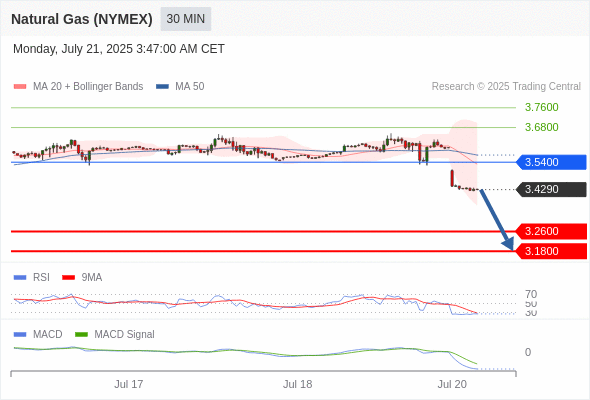Click the 3.2600 support price tag
Viewport: 590px width, 400px height.
click(x=551, y=231)
